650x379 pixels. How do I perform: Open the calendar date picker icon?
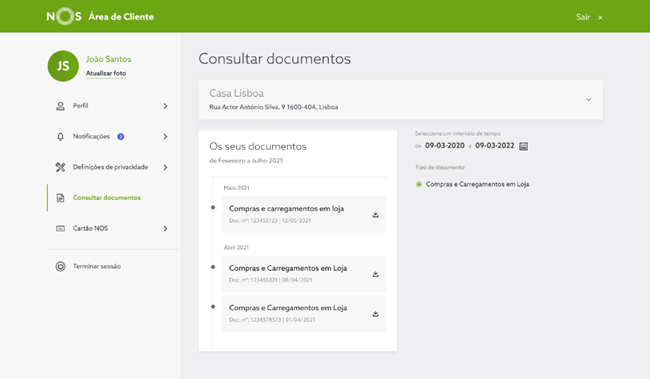point(524,146)
